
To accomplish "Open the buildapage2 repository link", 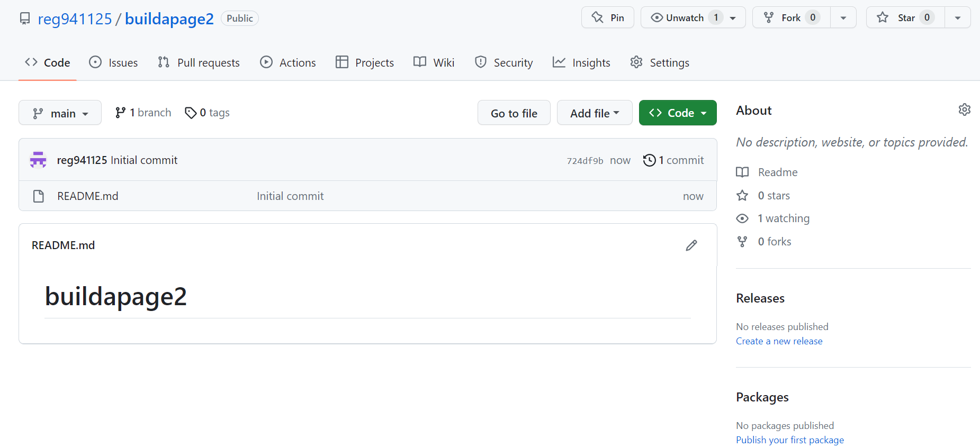I will click(169, 19).
